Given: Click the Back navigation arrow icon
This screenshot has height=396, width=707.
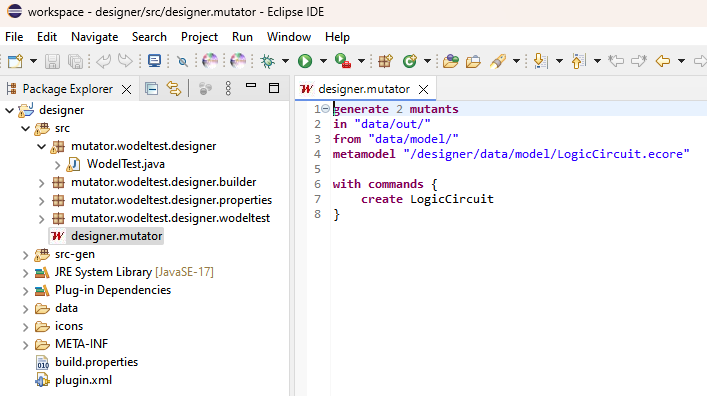Looking at the screenshot, I should (x=663, y=61).
